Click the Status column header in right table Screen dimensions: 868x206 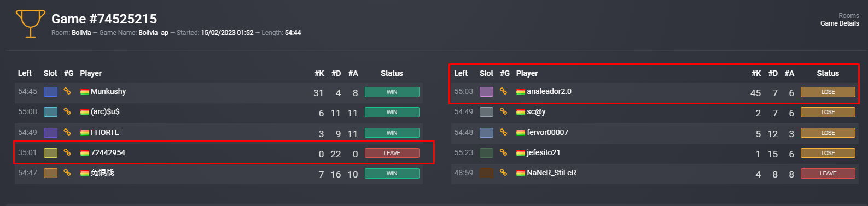click(828, 73)
